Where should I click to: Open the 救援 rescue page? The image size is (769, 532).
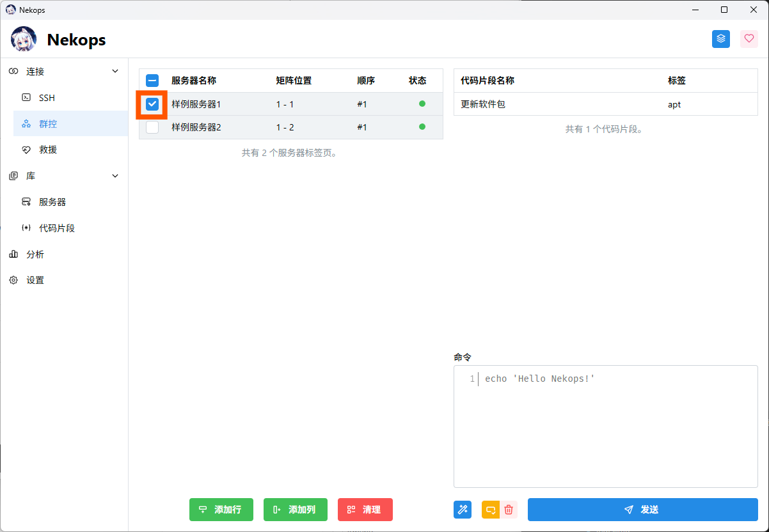48,150
